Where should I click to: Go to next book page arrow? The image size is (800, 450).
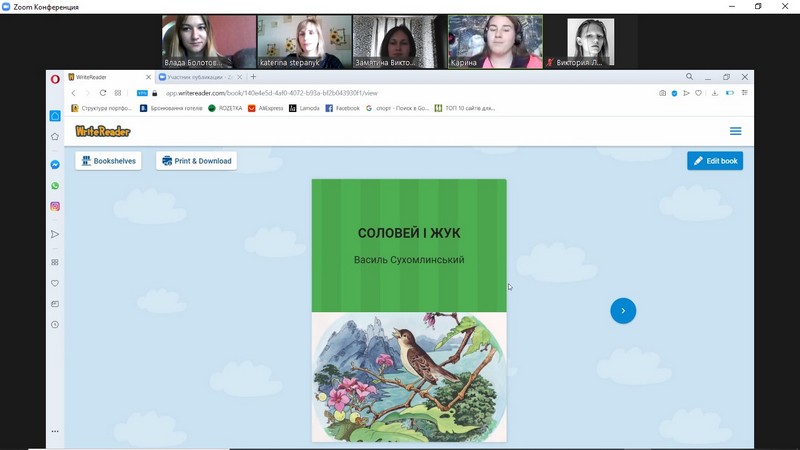click(623, 311)
